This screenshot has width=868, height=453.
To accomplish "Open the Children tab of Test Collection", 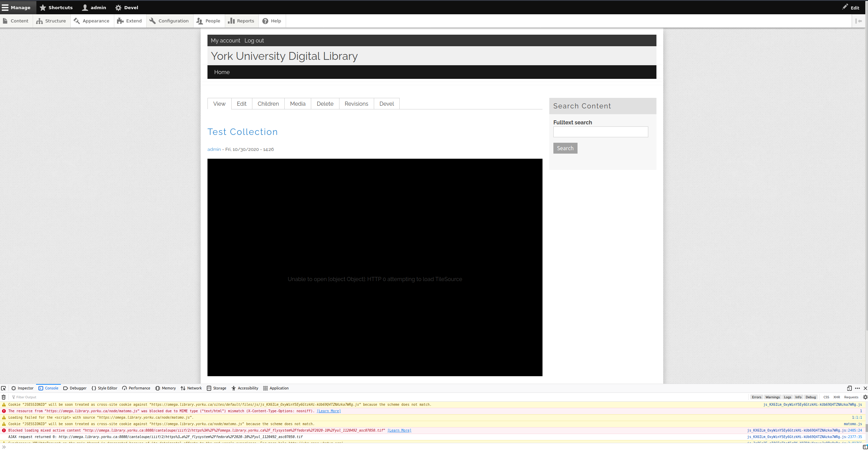I will [x=268, y=104].
